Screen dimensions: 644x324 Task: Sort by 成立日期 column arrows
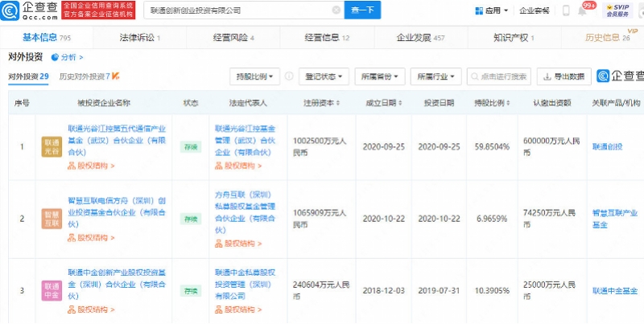pos(400,104)
